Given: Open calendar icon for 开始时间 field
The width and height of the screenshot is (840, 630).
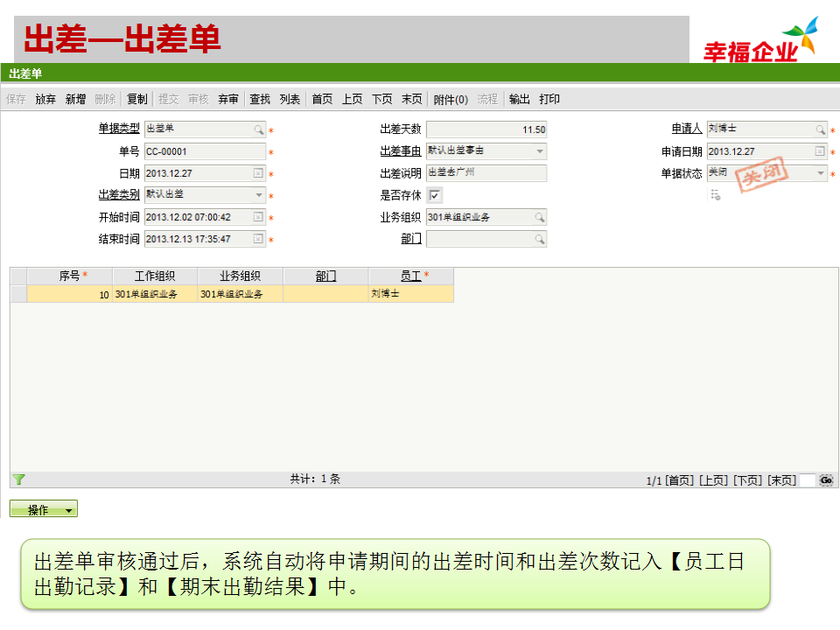Looking at the screenshot, I should click(259, 217).
